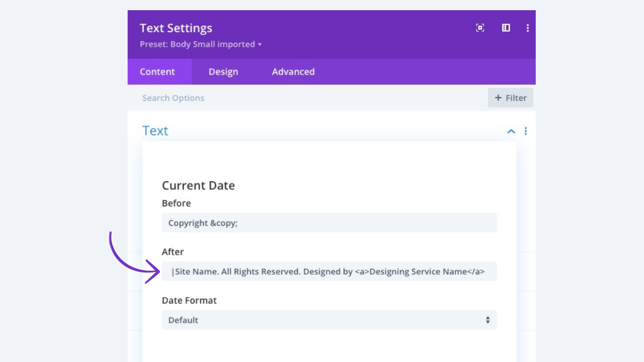
Task: Click the Current Date heading
Action: [199, 186]
